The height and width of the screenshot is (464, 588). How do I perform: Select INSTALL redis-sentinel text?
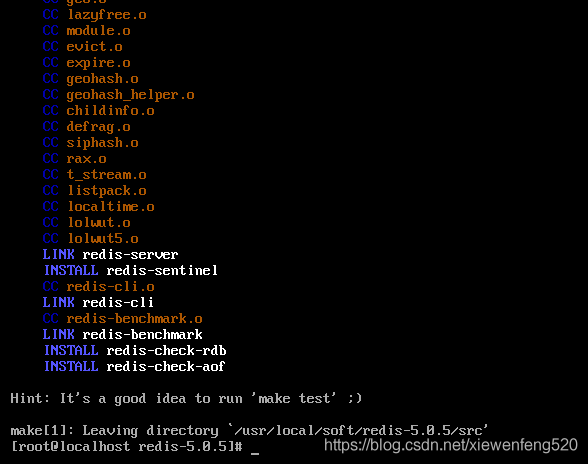click(130, 270)
